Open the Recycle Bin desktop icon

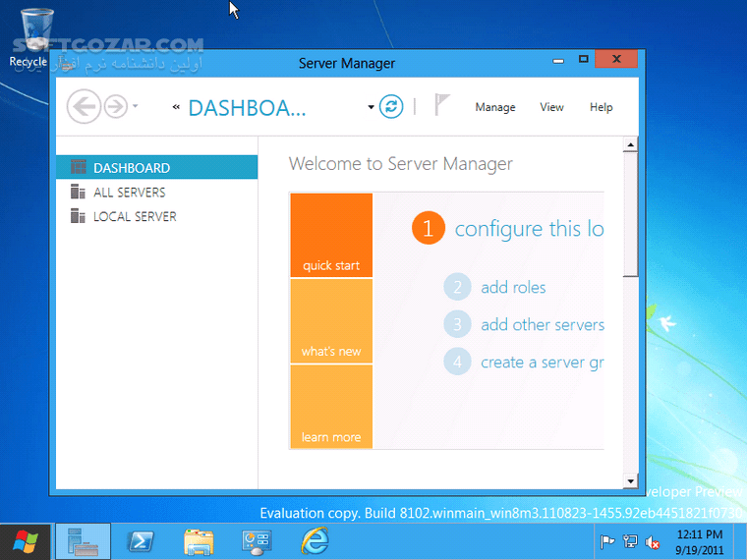coord(35,38)
